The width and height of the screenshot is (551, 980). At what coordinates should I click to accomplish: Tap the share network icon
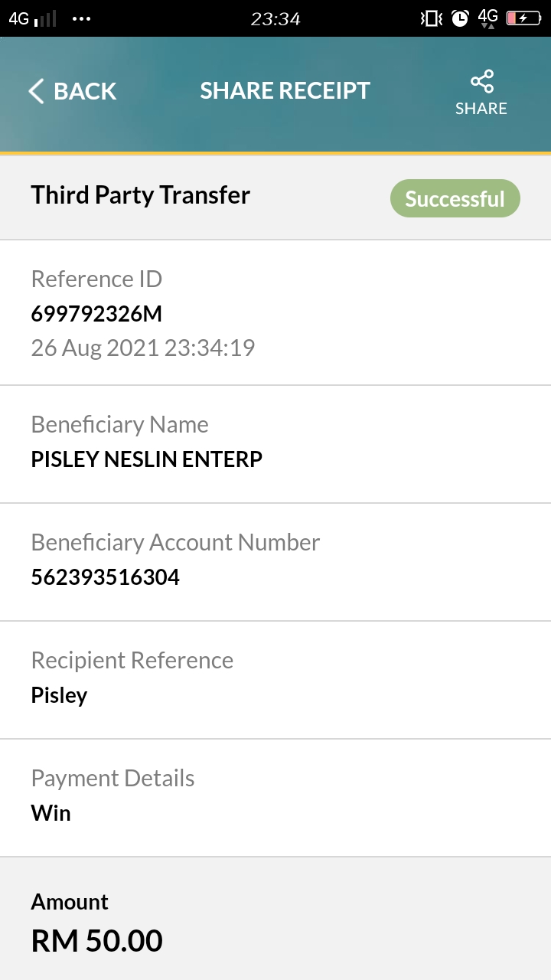tap(482, 82)
